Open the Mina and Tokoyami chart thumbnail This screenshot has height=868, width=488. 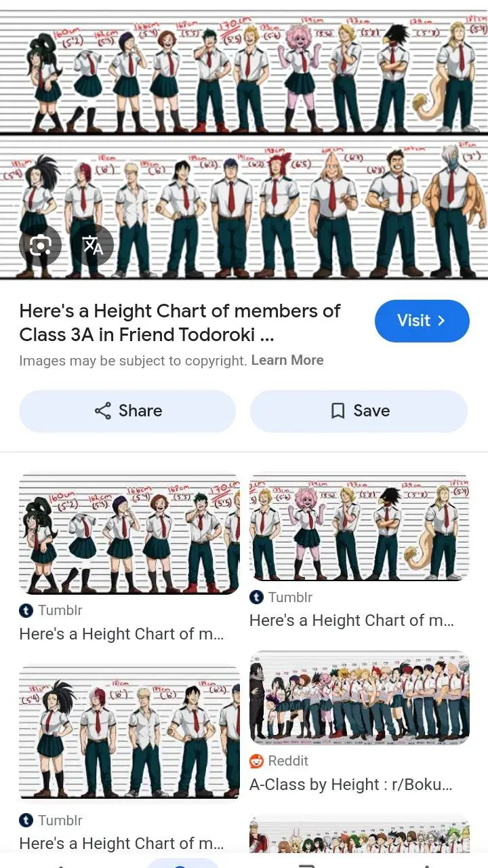(x=359, y=528)
